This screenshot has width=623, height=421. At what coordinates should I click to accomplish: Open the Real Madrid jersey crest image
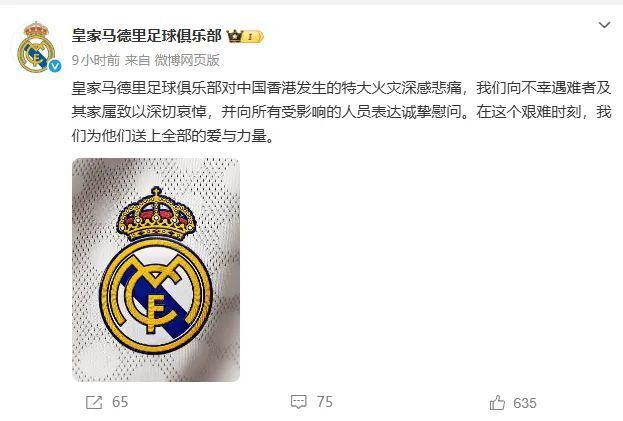click(x=156, y=270)
